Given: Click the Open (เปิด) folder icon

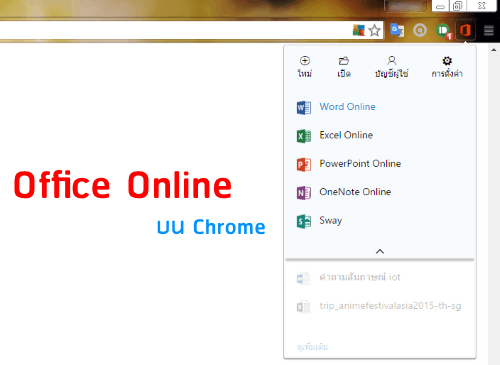Looking at the screenshot, I should tap(344, 61).
